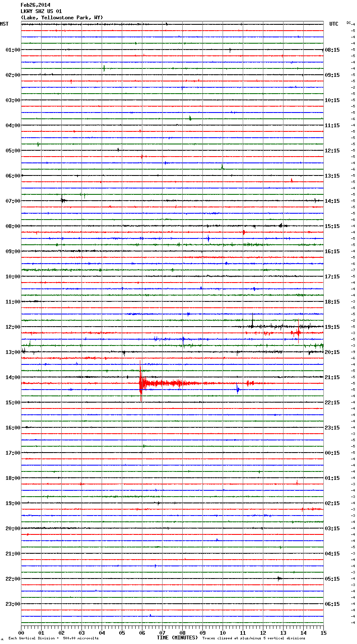Click the 20:15 UTC time label
The height and width of the screenshot is (644, 357).
pyautogui.click(x=332, y=352)
